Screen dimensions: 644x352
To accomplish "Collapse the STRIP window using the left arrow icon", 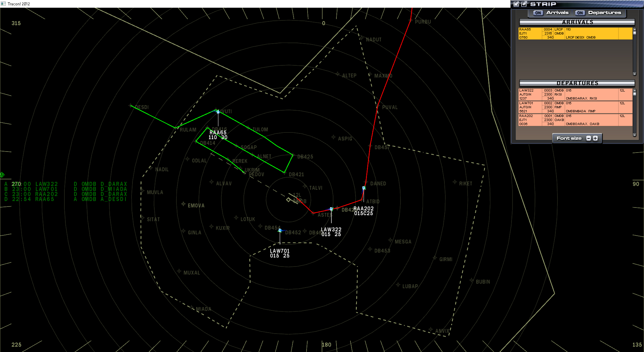I will point(517,4).
